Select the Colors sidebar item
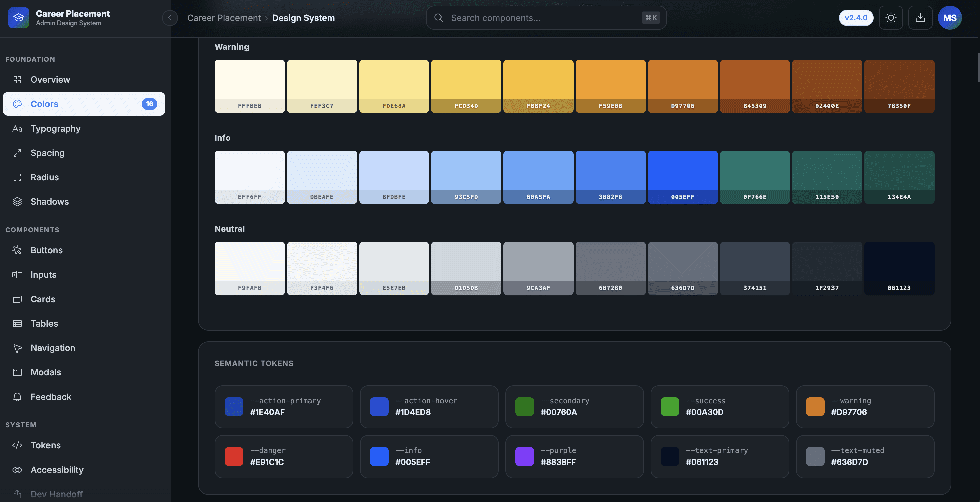The width and height of the screenshot is (980, 502). point(84,104)
